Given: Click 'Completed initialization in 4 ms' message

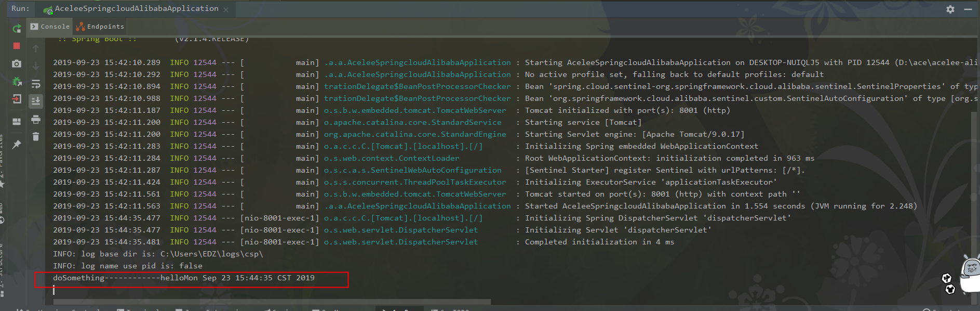Looking at the screenshot, I should 599,242.
